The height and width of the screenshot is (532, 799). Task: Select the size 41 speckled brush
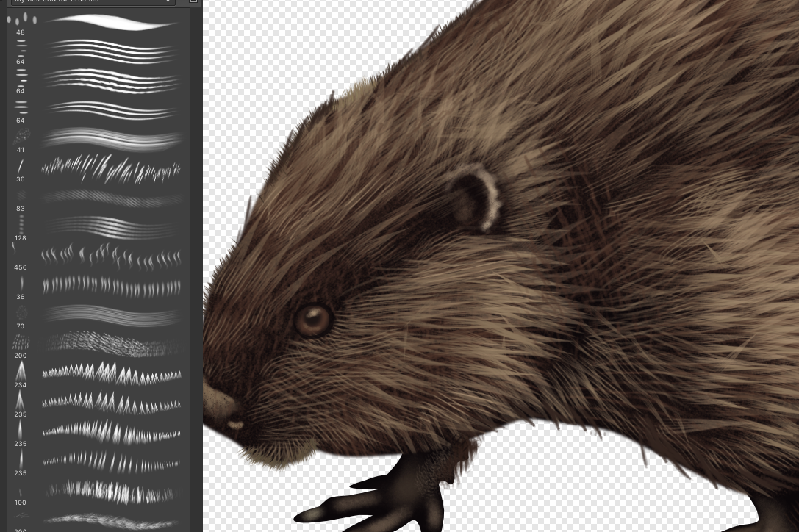click(x=110, y=139)
